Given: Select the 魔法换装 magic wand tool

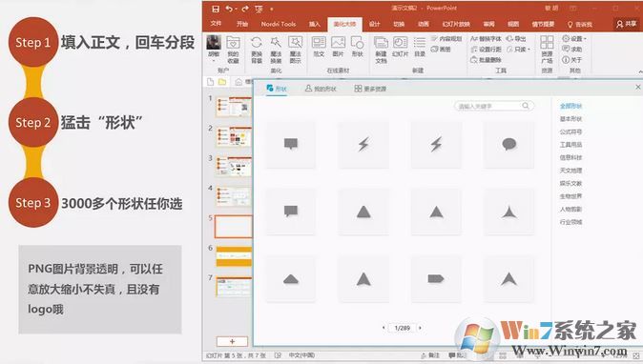Looking at the screenshot, I should point(276,50).
